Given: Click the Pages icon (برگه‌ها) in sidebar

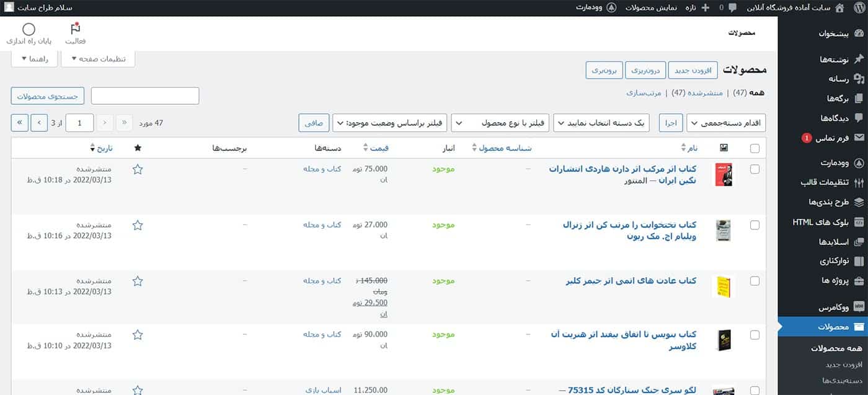Looking at the screenshot, I should 859,98.
